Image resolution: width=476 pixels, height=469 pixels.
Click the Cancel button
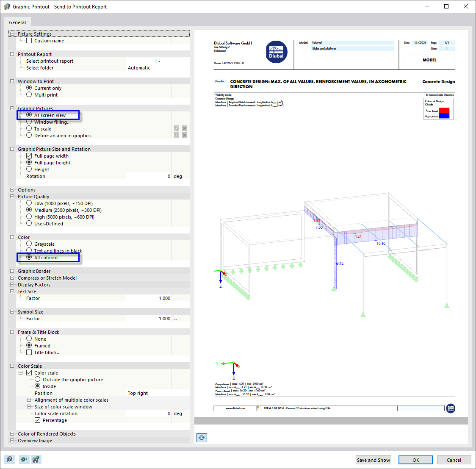454,460
